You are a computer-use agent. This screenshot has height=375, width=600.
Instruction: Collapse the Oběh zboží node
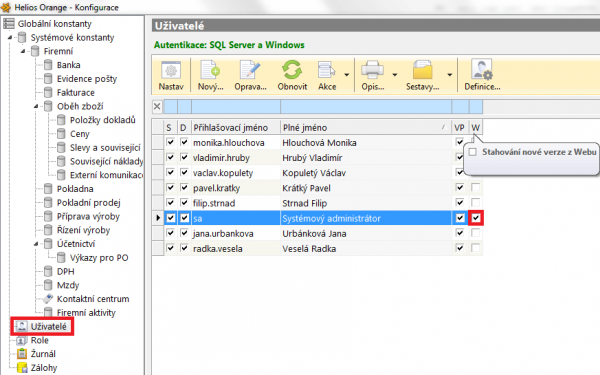coord(36,106)
